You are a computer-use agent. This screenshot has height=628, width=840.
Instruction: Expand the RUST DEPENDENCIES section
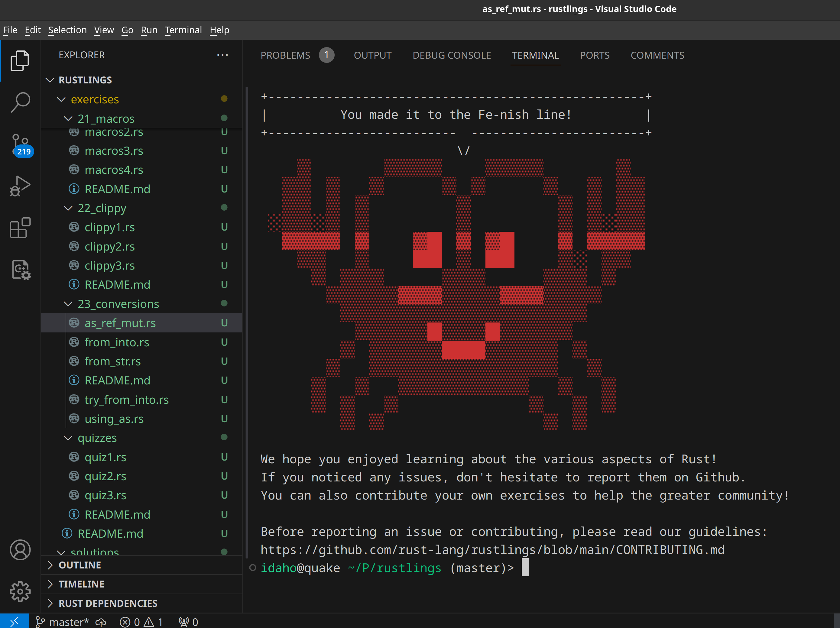tap(50, 603)
